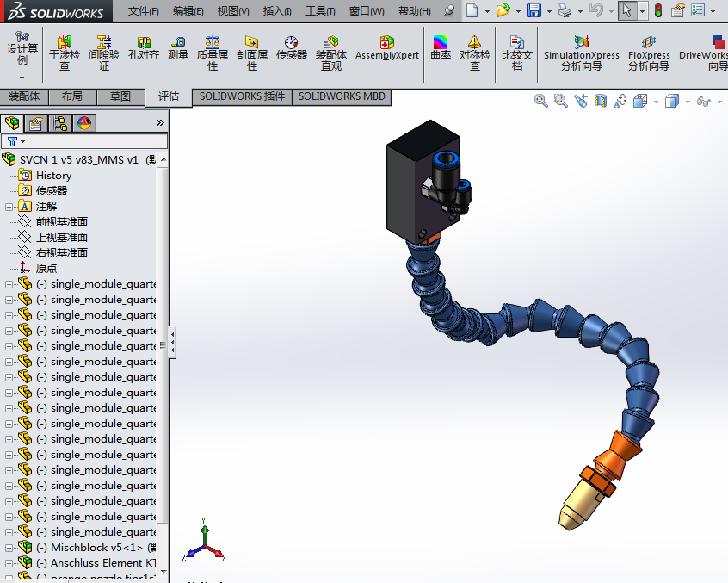Image resolution: width=728 pixels, height=583 pixels.
Task: Open File Properties icon in top toolbar
Action: coord(678,10)
